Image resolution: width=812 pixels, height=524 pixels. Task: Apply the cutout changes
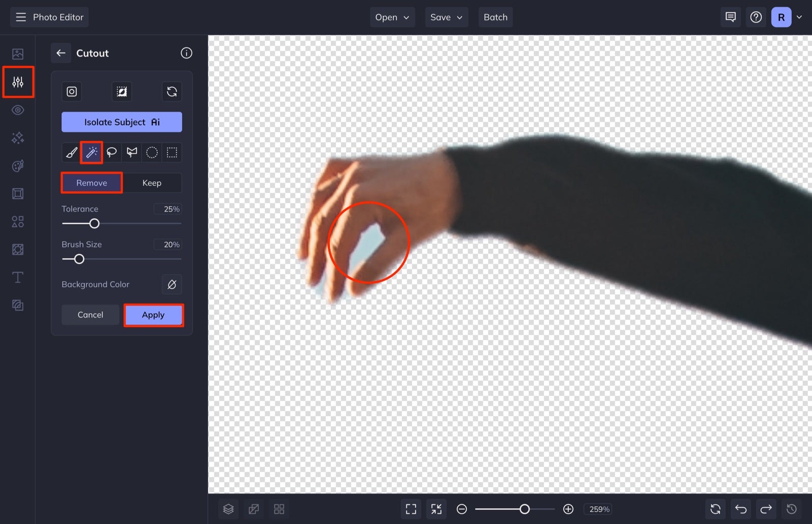(153, 315)
